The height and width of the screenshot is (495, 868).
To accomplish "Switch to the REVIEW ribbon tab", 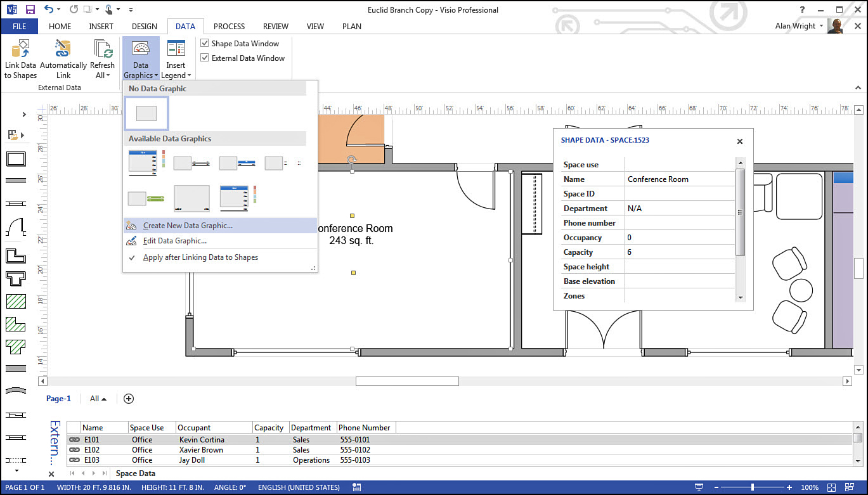I will click(276, 27).
